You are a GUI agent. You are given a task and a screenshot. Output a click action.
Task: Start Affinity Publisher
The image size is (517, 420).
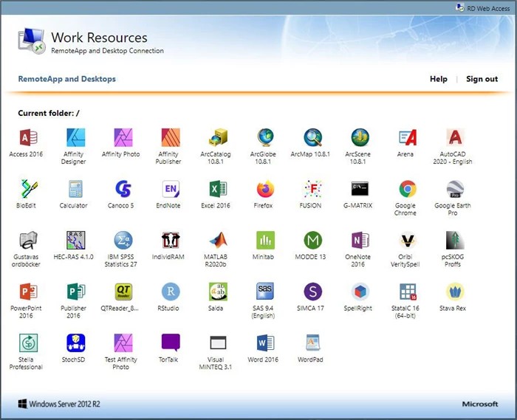(171, 137)
